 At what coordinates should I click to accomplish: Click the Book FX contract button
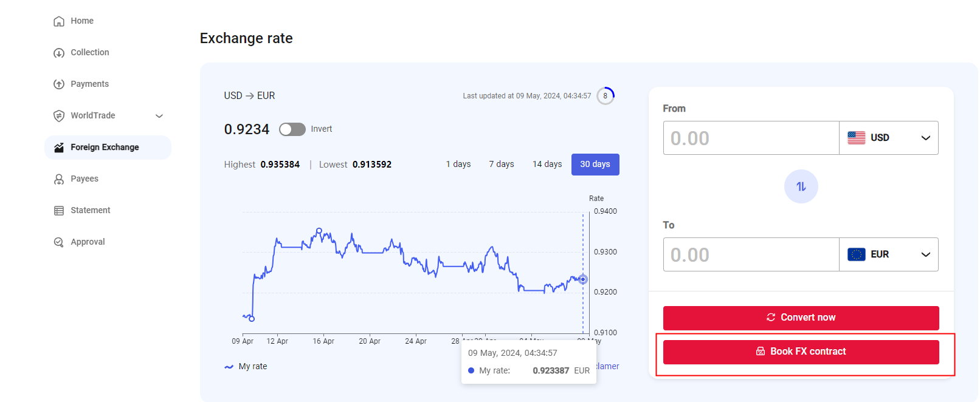click(801, 352)
